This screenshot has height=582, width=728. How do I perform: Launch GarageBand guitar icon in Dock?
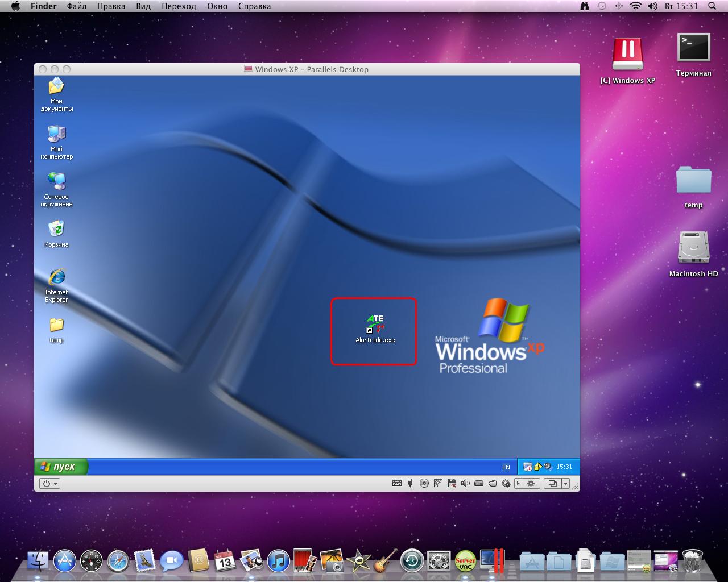pyautogui.click(x=386, y=560)
